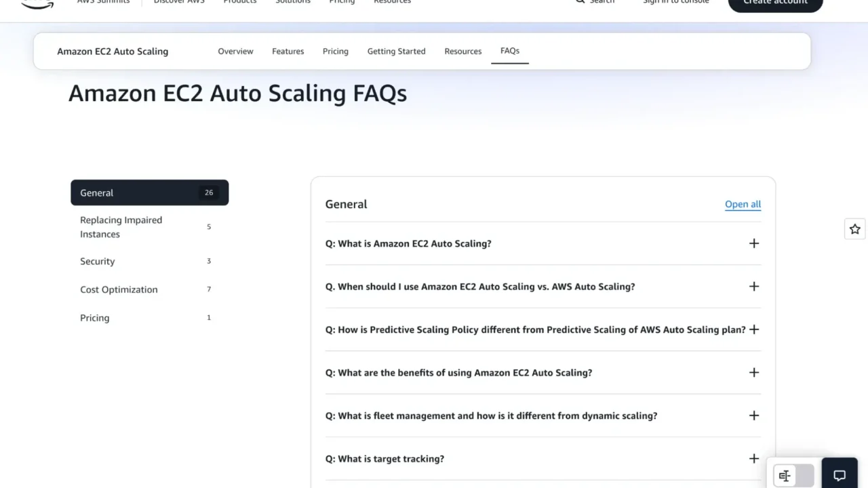Open Discover AWS menu
The width and height of the screenshot is (868, 488).
179,2
